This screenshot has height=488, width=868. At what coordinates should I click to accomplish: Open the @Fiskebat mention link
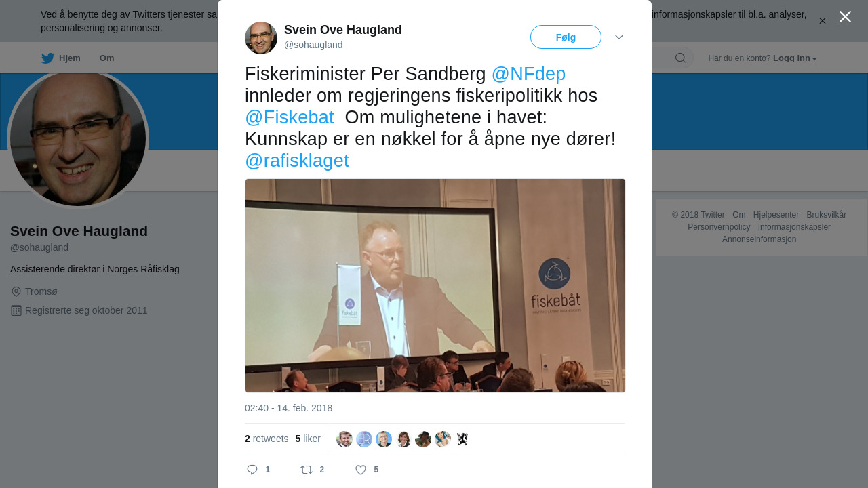click(x=290, y=117)
